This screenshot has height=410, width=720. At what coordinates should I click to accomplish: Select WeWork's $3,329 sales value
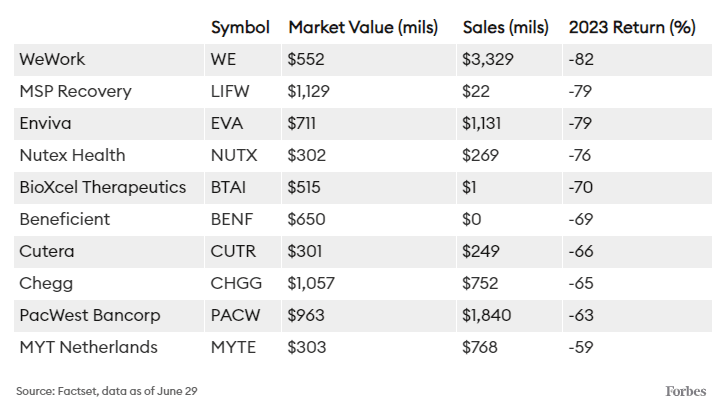click(x=488, y=59)
